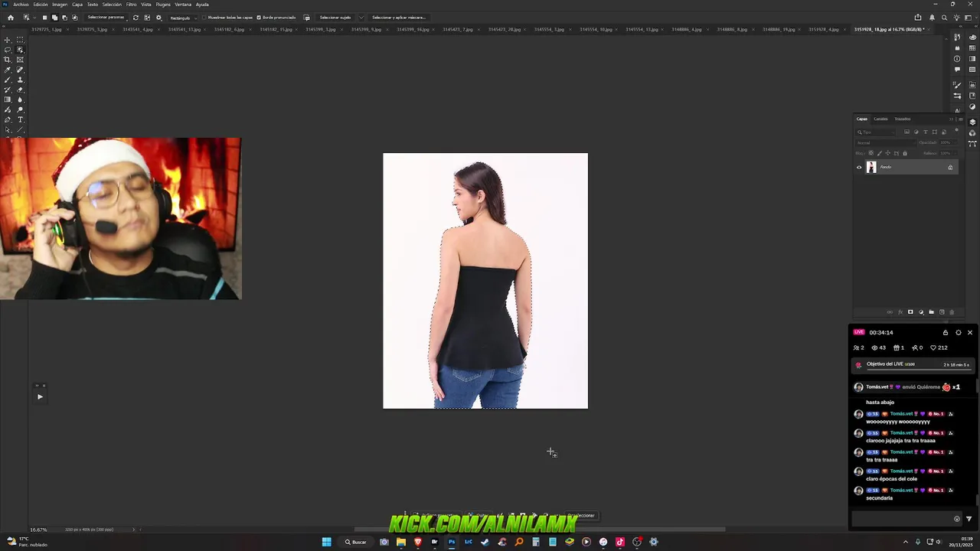Select the Gradient tool
The image size is (980, 551).
(8, 99)
